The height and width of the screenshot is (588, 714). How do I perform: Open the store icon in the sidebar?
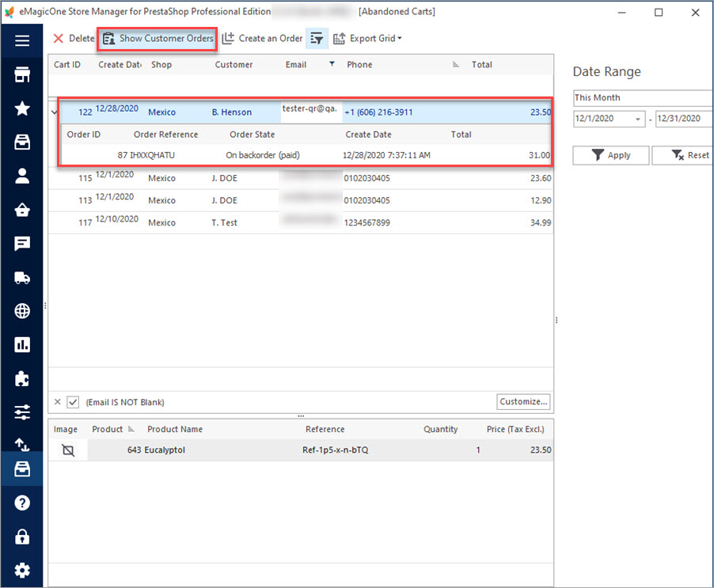pyautogui.click(x=22, y=74)
